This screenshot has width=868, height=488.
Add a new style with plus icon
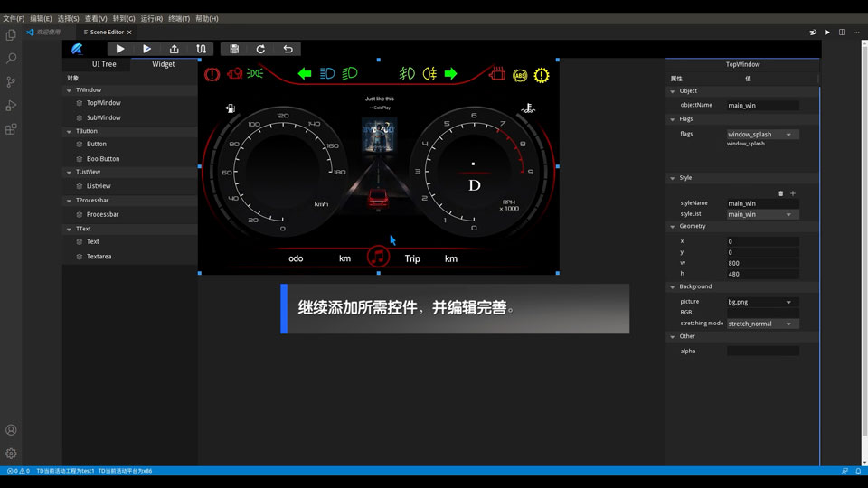pyautogui.click(x=793, y=193)
